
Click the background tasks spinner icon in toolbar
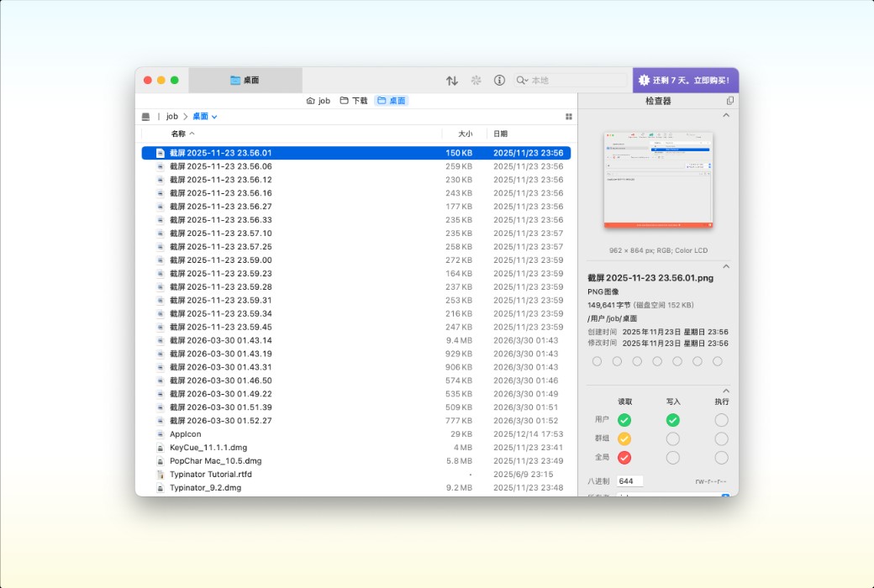pos(476,81)
